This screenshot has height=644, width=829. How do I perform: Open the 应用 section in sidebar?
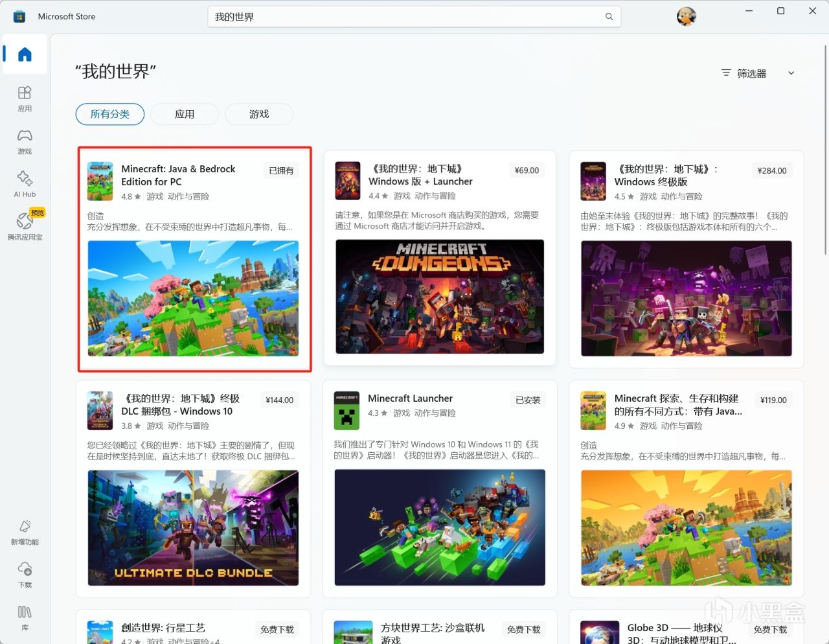[x=25, y=99]
